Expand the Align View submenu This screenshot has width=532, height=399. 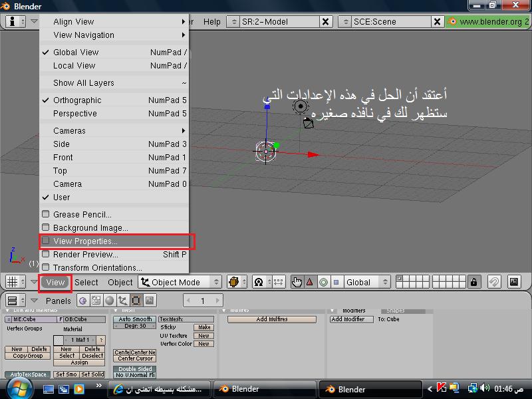click(114, 22)
